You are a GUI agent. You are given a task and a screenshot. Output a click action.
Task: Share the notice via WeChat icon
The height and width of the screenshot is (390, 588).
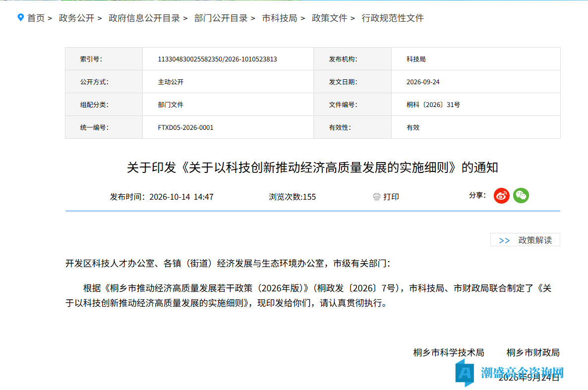(521, 196)
